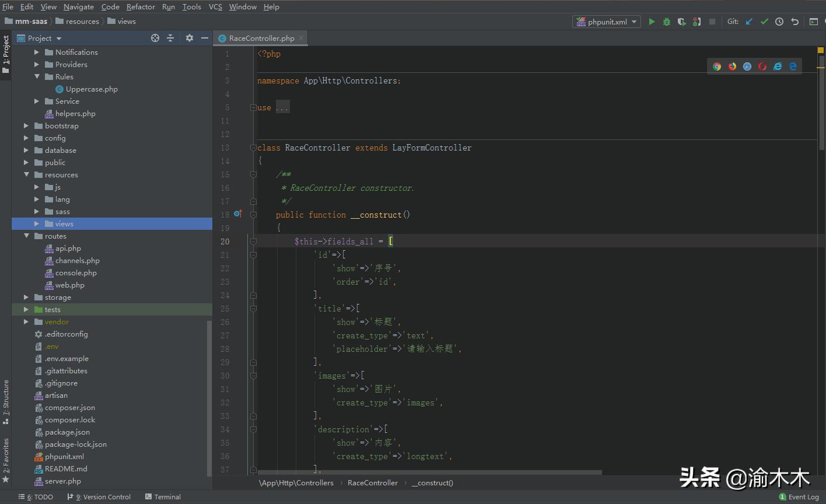Collapse the routes folder
Screen dimensions: 826x504
[26, 236]
